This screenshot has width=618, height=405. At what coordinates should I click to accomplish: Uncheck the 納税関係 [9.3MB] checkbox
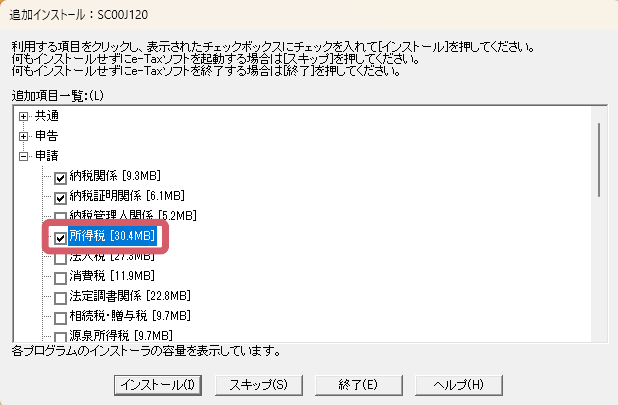[60, 178]
